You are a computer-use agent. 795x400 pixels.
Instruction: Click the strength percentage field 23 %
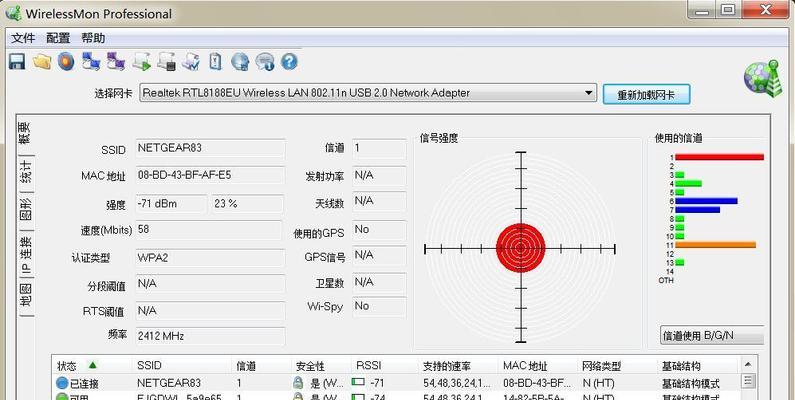247,203
